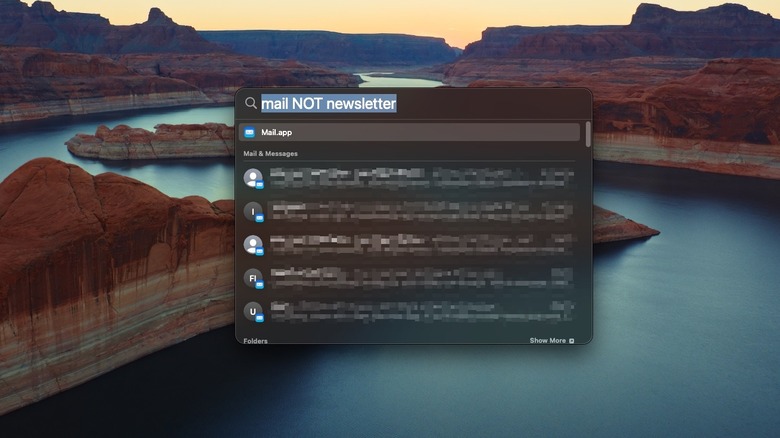Viewport: 780px width, 438px height.
Task: Click the avatar with initial "I"
Action: [253, 211]
